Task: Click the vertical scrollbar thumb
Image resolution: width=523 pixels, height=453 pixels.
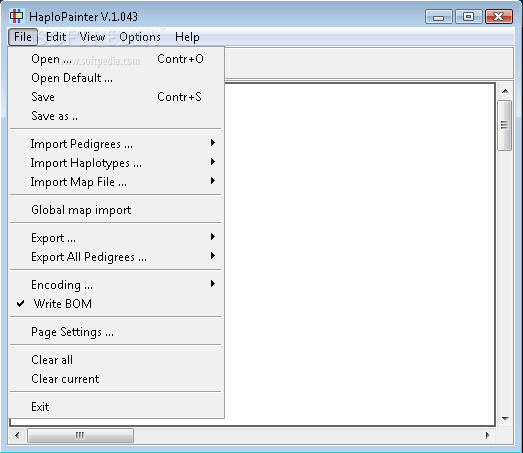Action: 504,125
